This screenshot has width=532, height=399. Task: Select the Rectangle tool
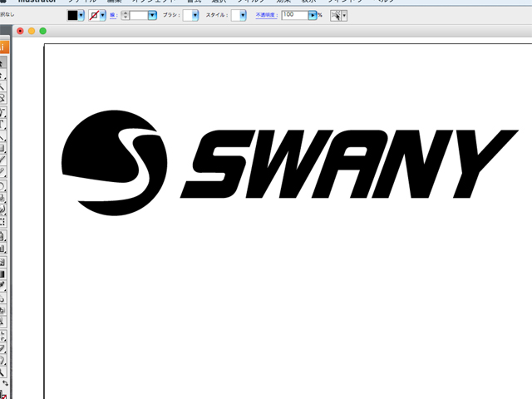(3, 147)
